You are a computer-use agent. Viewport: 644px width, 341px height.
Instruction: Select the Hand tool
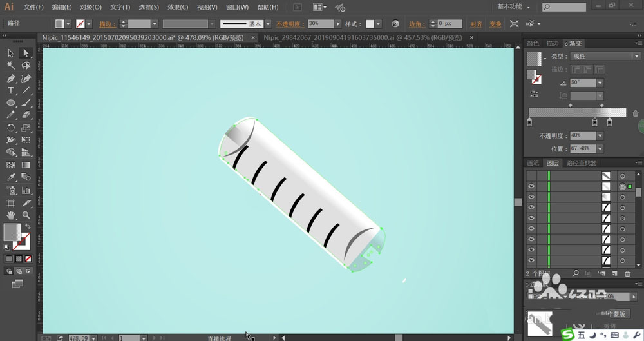[11, 215]
